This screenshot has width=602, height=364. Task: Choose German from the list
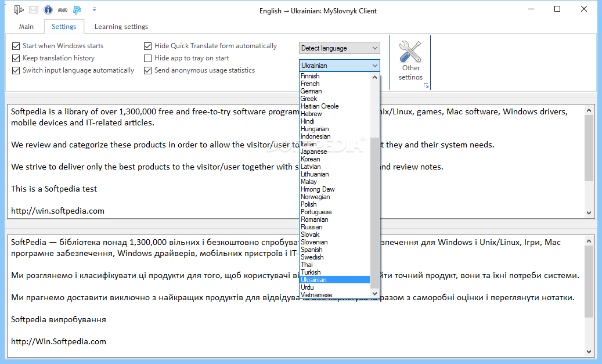[334, 91]
